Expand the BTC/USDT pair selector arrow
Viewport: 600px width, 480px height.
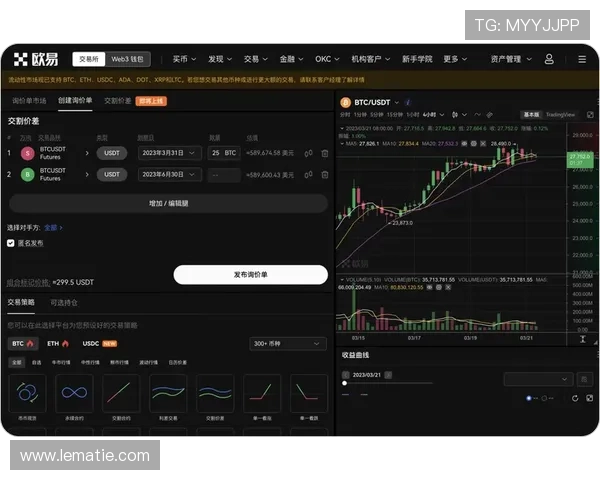click(397, 103)
